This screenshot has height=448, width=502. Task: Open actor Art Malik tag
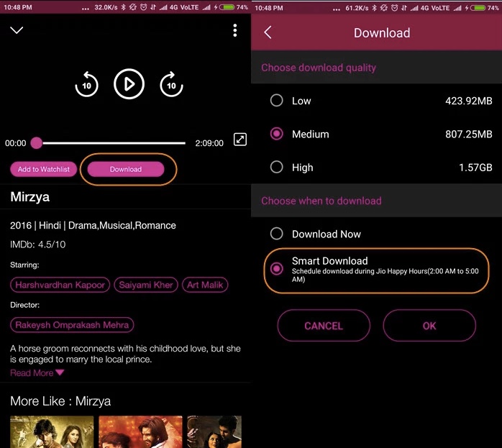[205, 285]
